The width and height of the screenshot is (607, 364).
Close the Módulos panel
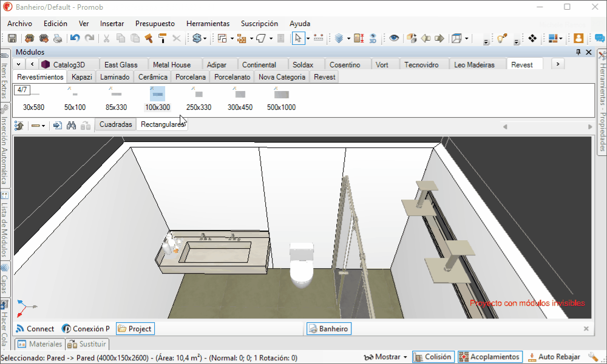589,52
